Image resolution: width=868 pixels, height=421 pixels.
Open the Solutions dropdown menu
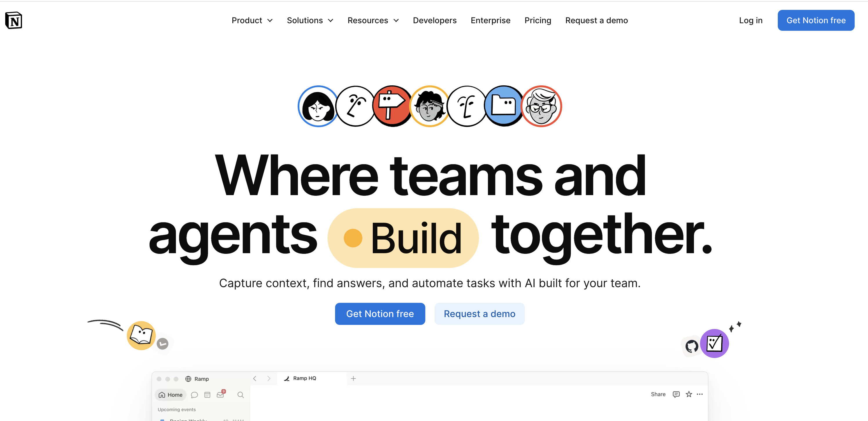click(310, 20)
